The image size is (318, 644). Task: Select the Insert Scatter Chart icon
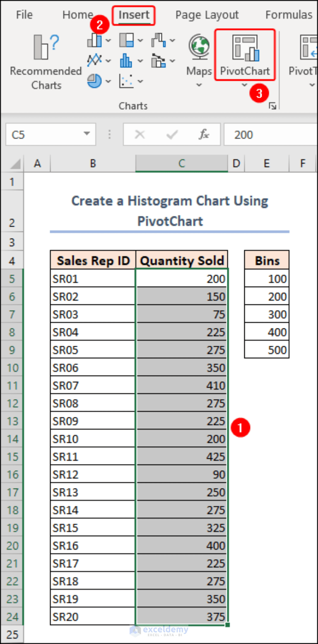(x=126, y=81)
